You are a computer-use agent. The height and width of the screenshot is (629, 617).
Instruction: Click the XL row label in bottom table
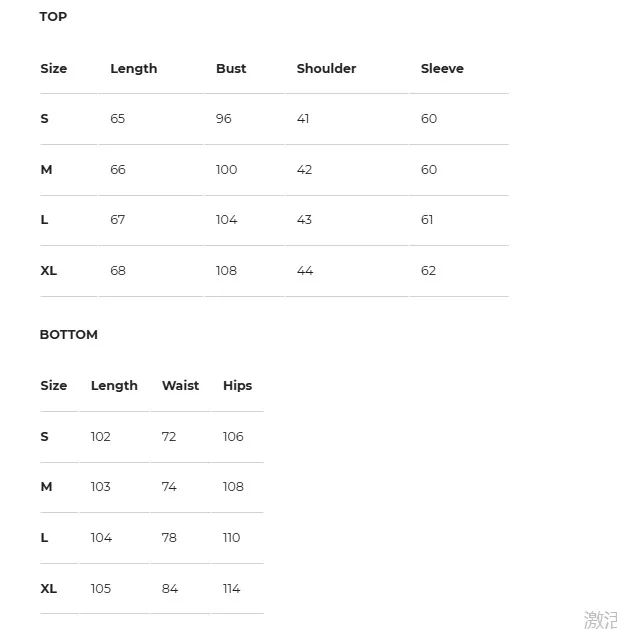pos(49,588)
